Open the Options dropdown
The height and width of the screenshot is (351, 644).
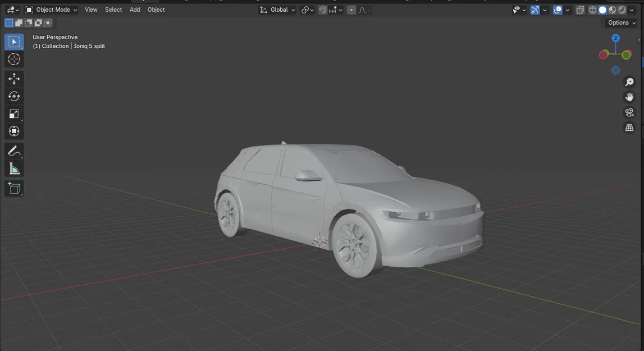[x=620, y=22]
